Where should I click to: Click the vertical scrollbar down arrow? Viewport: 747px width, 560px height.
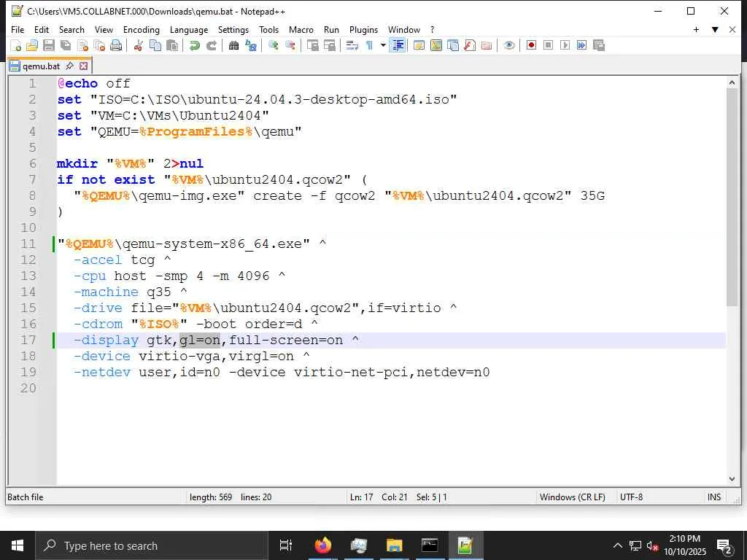coord(732,479)
